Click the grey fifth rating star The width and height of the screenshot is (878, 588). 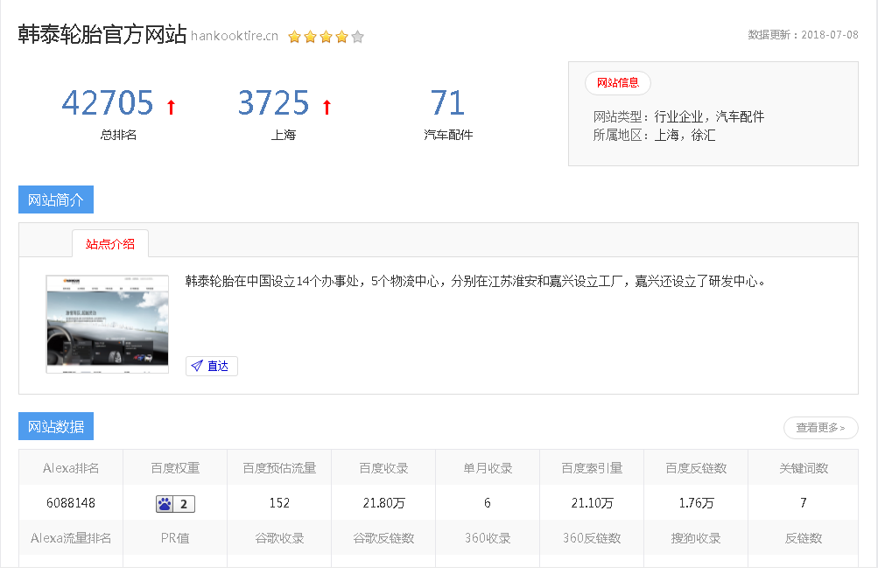pos(357,37)
